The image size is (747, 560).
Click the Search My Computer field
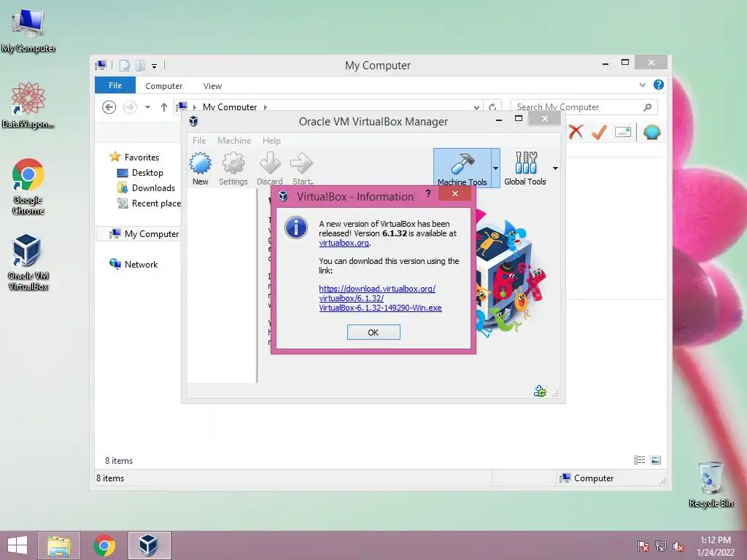(x=584, y=107)
